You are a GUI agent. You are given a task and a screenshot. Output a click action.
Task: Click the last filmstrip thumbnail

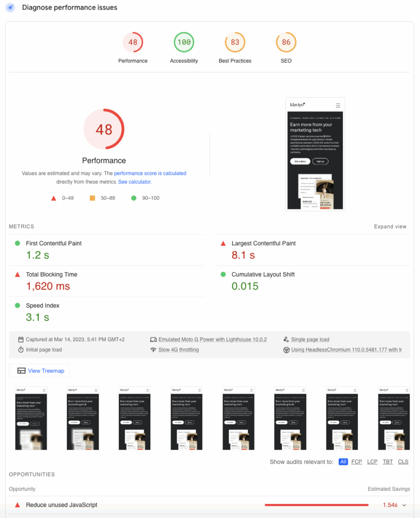394,418
